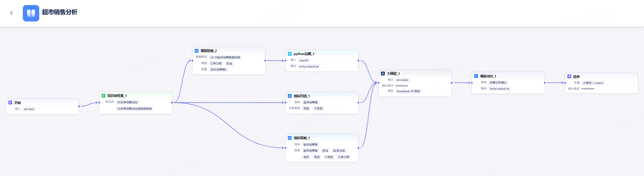Click the 填报待办_1 node icon
Screen dimensions: 644x176
tap(476, 76)
